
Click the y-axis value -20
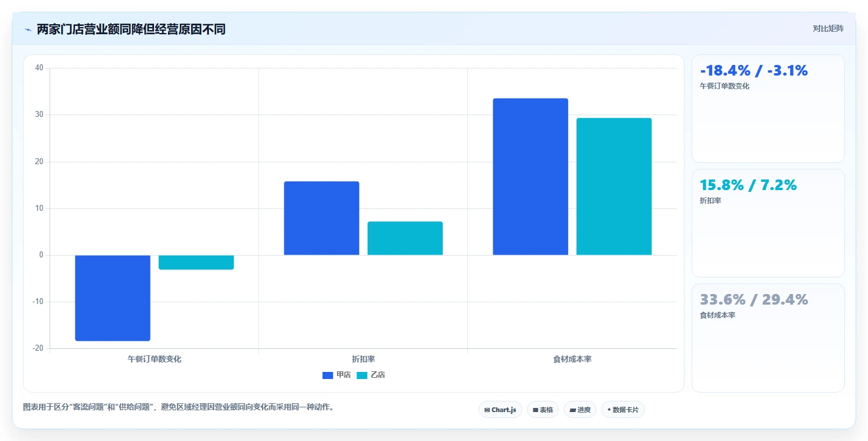click(x=38, y=348)
